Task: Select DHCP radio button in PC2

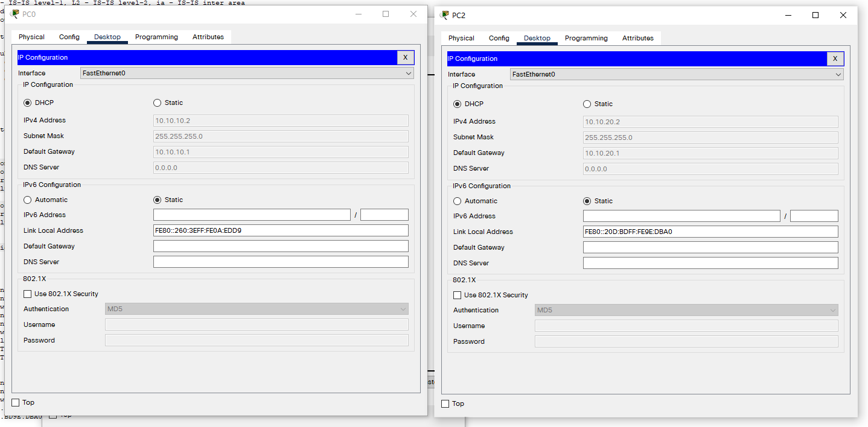Action: click(x=457, y=104)
